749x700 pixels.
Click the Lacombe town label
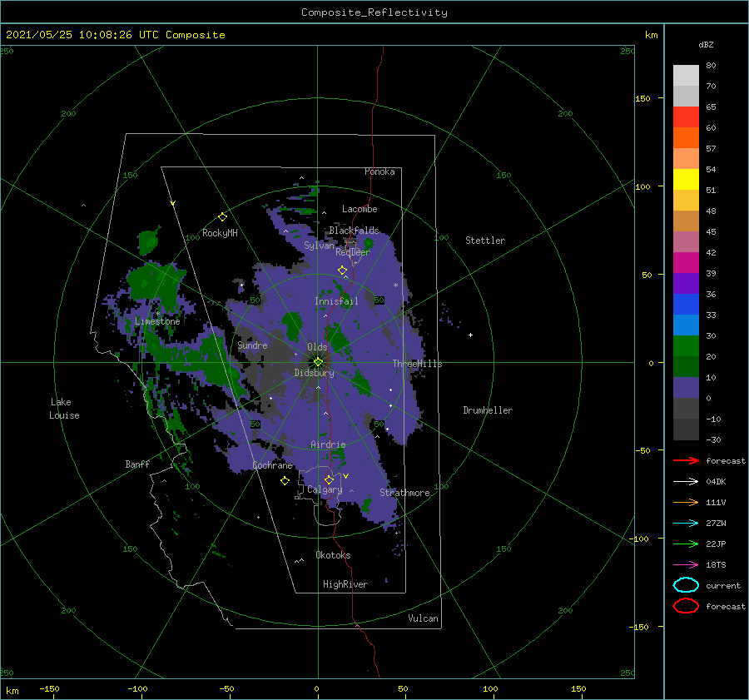360,209
